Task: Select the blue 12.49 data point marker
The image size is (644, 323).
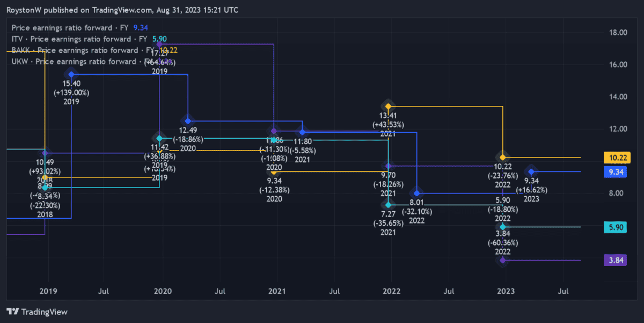Action: (x=187, y=120)
